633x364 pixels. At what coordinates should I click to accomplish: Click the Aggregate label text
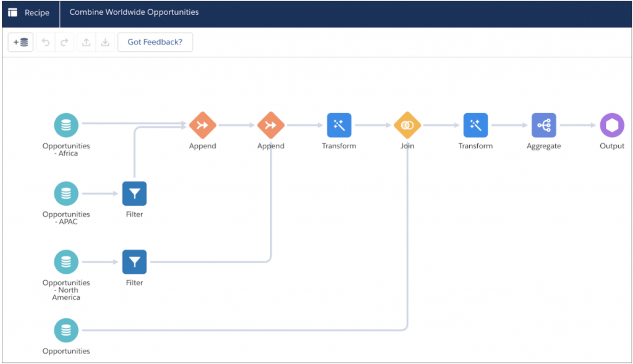[544, 146]
